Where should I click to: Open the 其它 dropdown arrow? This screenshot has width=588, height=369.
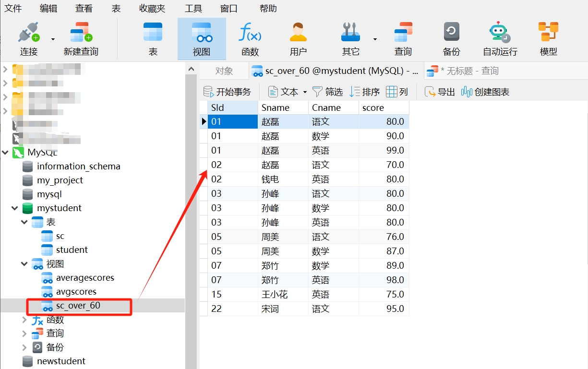(x=375, y=39)
